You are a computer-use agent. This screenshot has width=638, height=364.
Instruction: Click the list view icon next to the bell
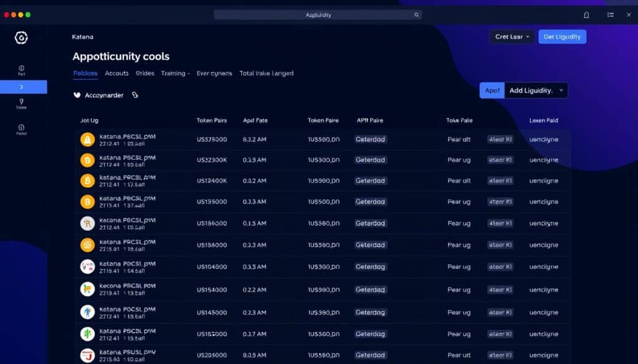pyautogui.click(x=611, y=15)
